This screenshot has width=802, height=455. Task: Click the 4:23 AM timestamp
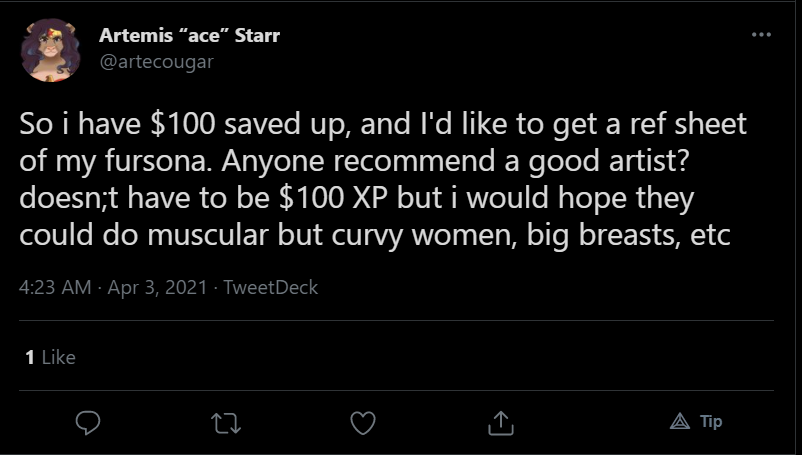[55, 287]
